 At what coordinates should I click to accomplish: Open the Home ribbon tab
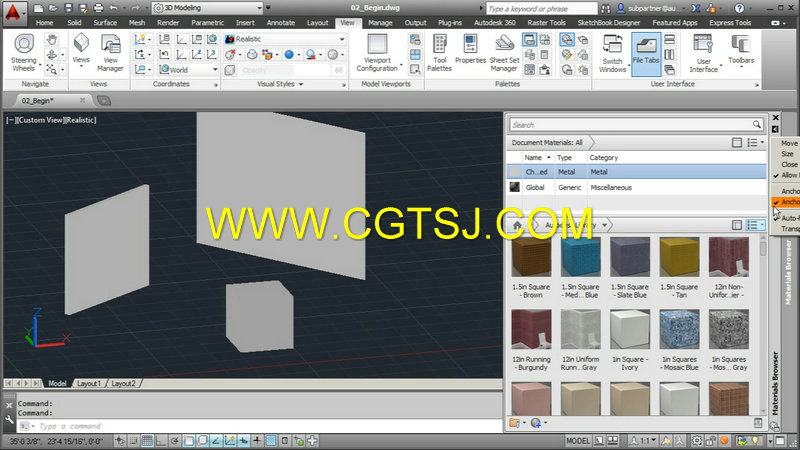coord(44,22)
